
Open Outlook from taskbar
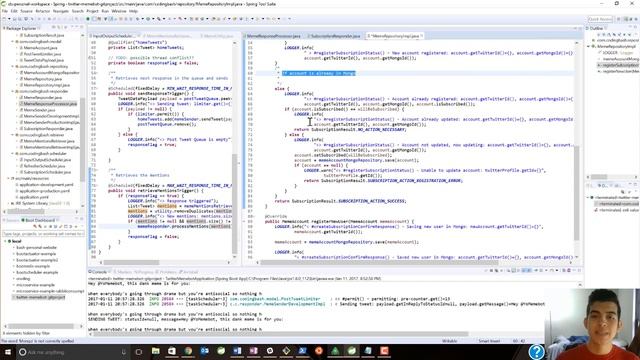point(204,351)
